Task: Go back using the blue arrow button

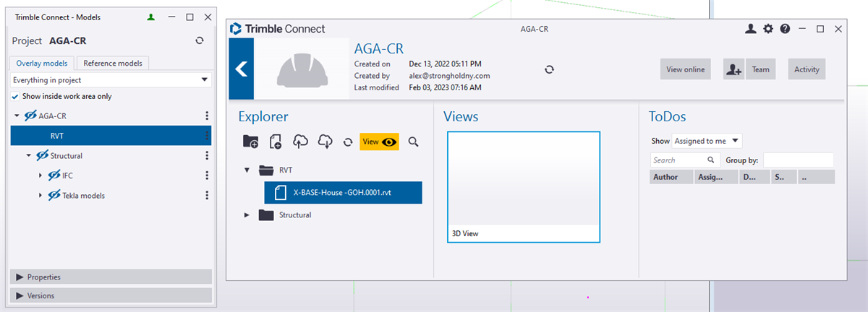Action: (x=242, y=69)
